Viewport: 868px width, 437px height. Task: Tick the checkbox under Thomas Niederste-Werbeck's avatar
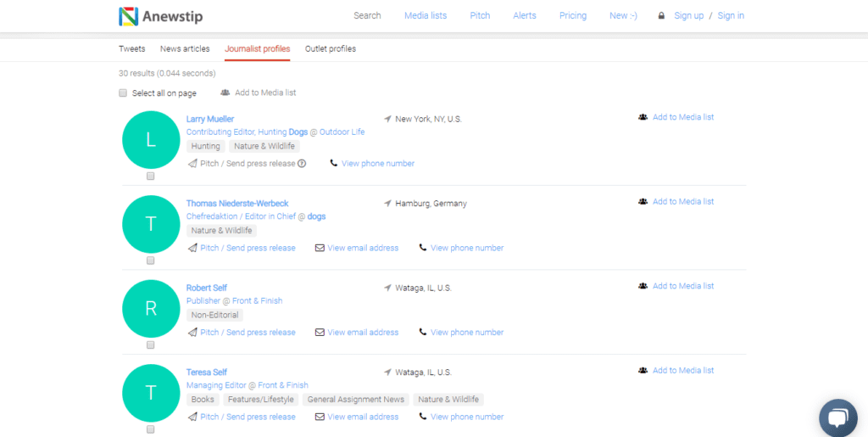(x=151, y=261)
